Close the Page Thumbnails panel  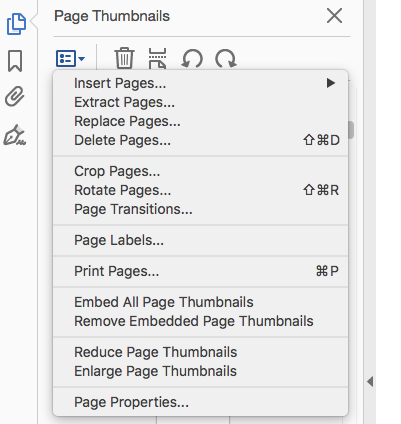pos(334,16)
